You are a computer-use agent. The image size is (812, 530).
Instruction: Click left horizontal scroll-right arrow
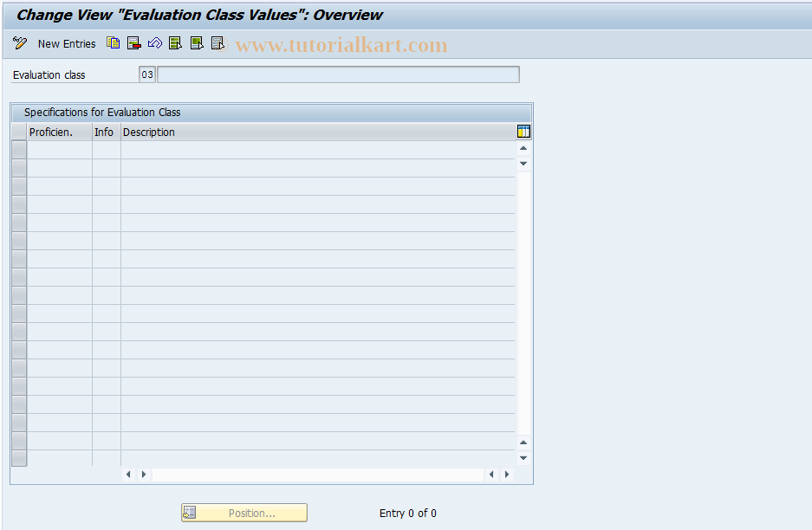144,474
